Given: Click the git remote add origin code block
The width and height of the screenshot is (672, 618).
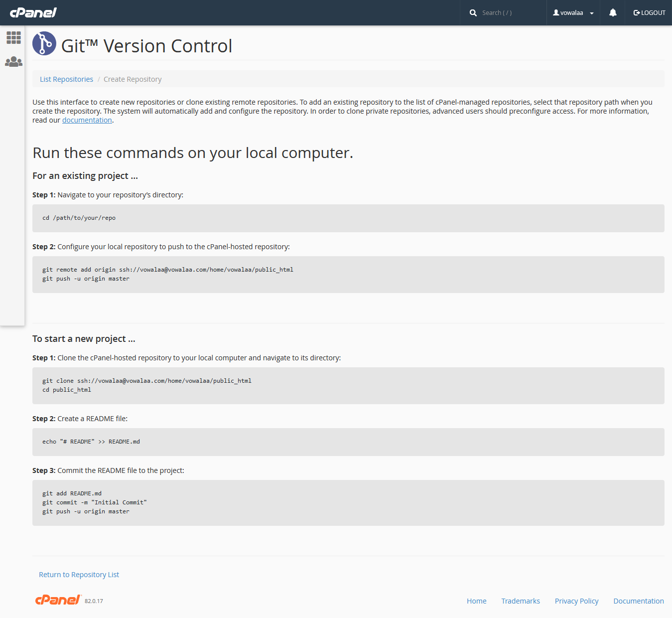Looking at the screenshot, I should tap(348, 274).
